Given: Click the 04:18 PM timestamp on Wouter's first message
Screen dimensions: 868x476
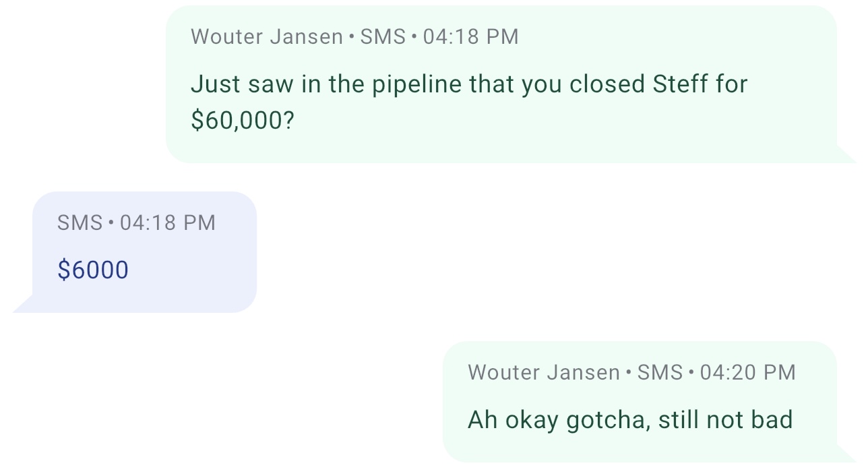Looking at the screenshot, I should click(470, 36).
